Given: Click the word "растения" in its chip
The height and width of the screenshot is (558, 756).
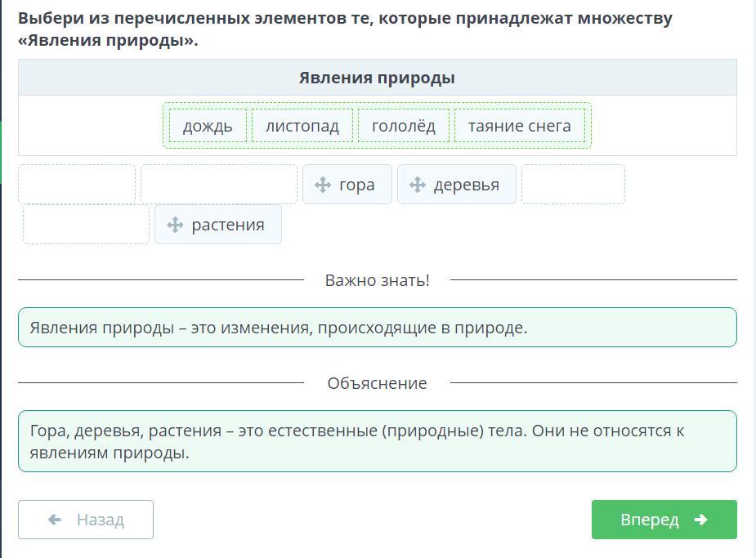Looking at the screenshot, I should pyautogui.click(x=228, y=225).
